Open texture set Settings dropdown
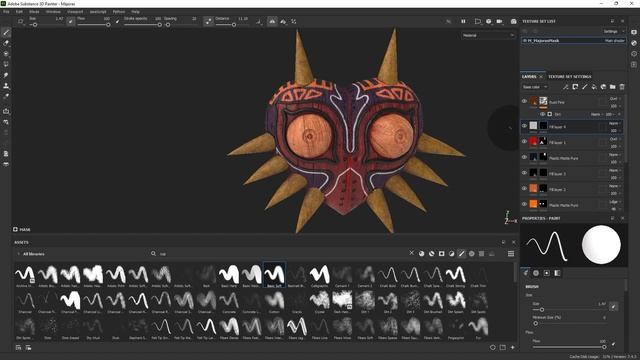Screen dimensions: 640x360 (x=613, y=31)
